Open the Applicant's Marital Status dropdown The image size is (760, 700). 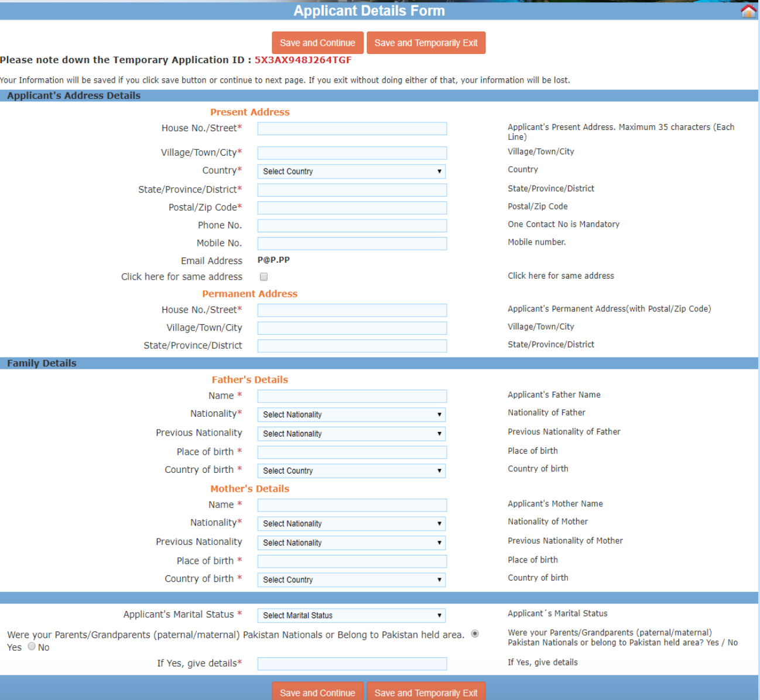(x=351, y=615)
